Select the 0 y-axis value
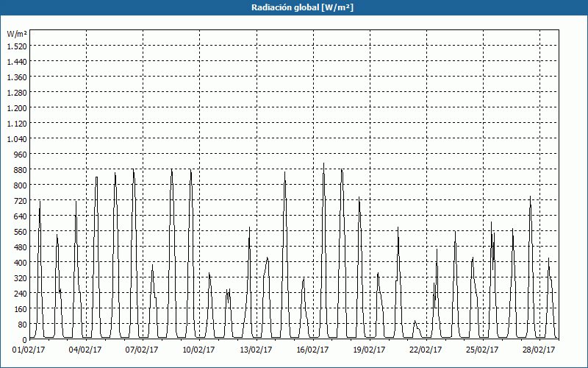 tap(25, 340)
